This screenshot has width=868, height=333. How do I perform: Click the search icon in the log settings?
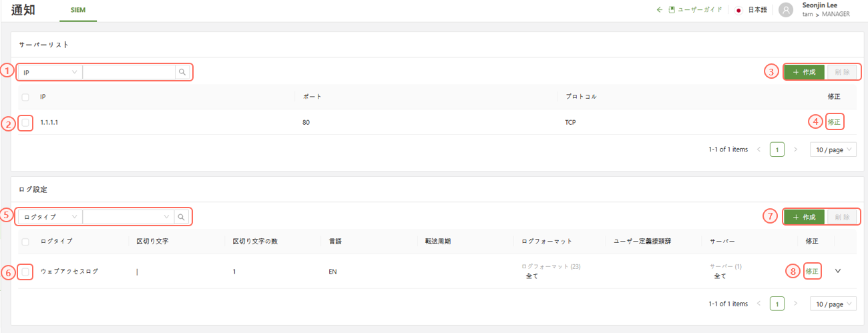coord(181,217)
